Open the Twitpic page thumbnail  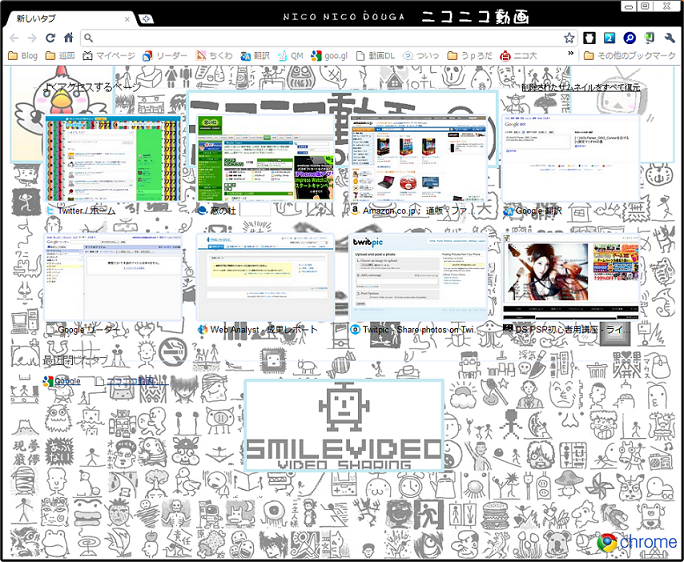(418, 277)
